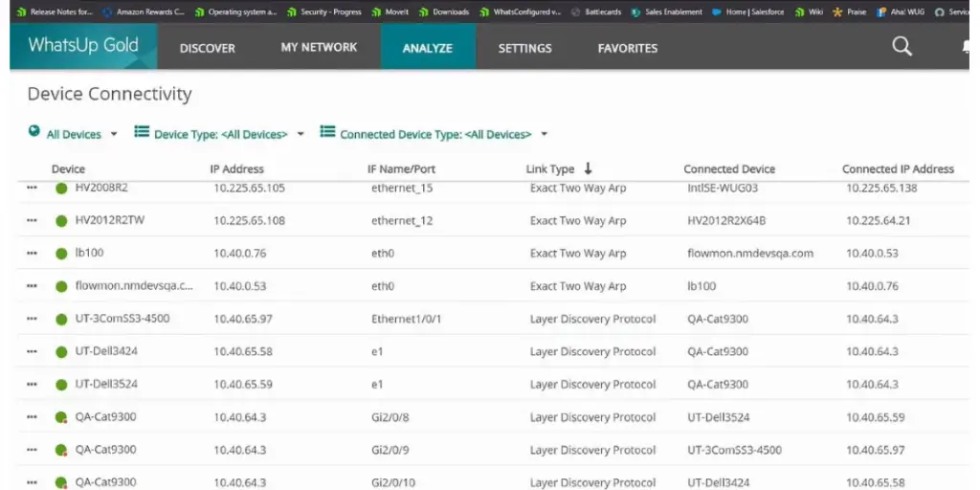Screen dimensions: 980x490
Task: Select the UT-3ComSS3-4500 device name in Device column
Action: (122, 318)
